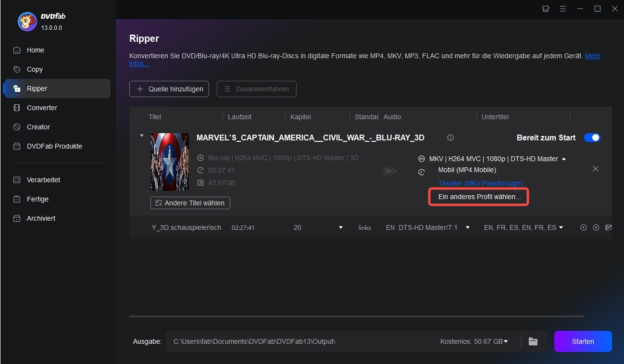Viewport: 624px width, 364px height.
Task: Click the Ripper sidebar icon
Action: tap(17, 88)
